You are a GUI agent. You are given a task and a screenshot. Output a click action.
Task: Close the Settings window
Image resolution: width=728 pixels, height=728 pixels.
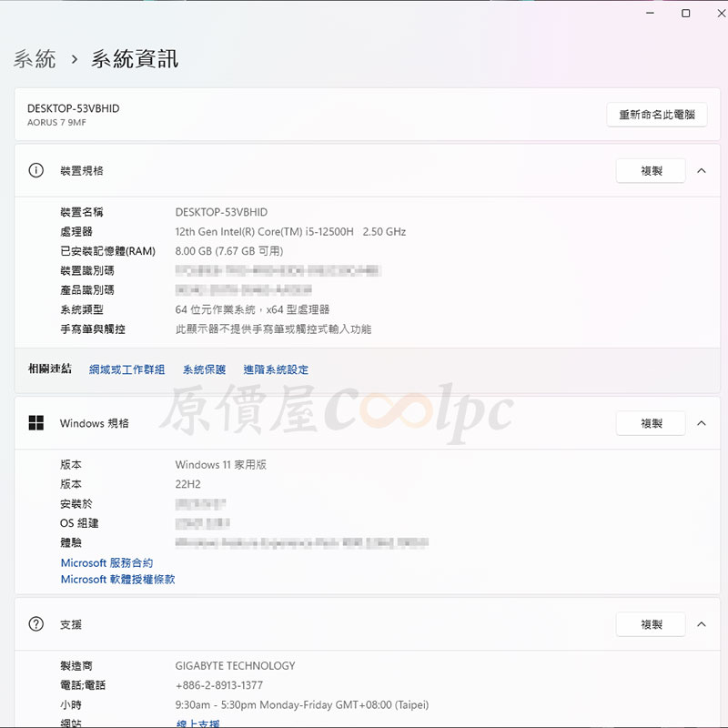721,13
